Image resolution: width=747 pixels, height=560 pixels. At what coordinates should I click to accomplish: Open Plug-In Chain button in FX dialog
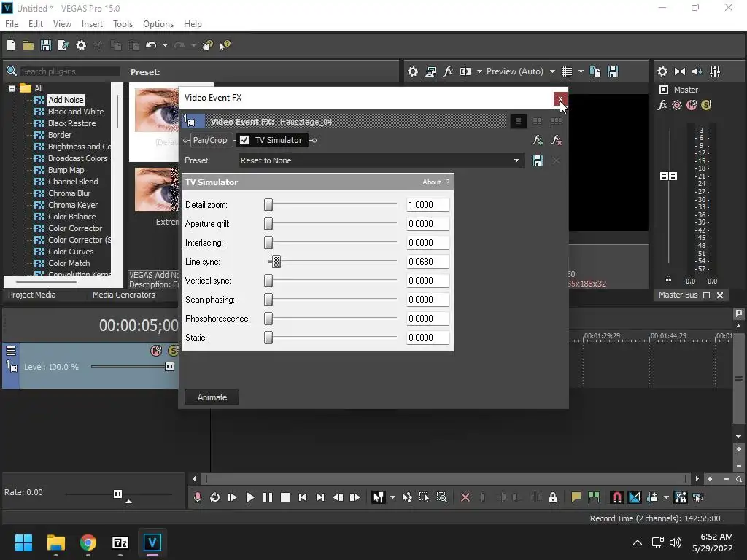pos(538,140)
